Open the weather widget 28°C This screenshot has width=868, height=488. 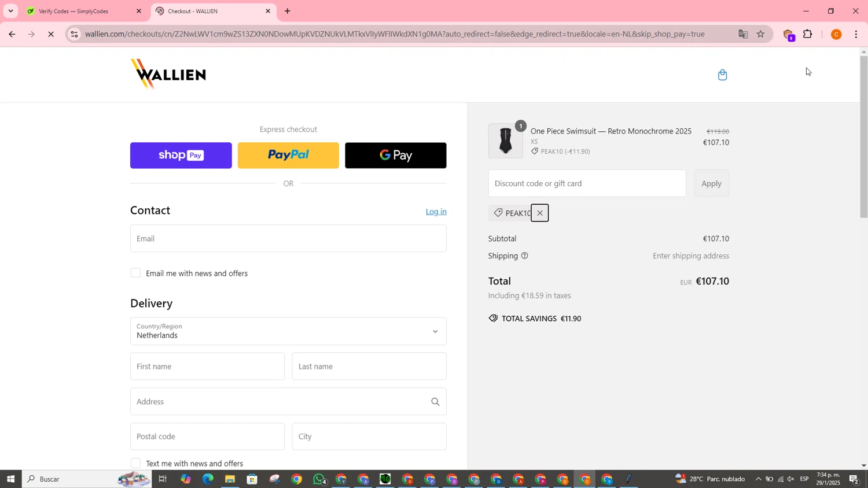click(710, 479)
